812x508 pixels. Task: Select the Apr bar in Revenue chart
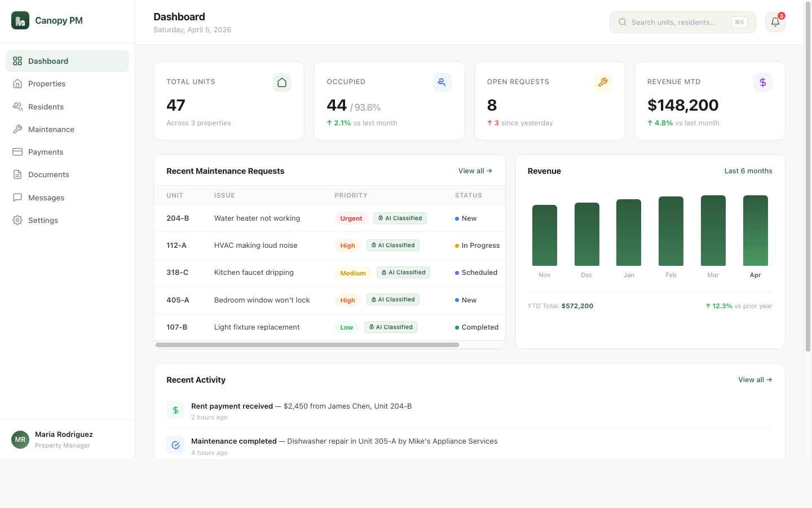pyautogui.click(x=755, y=230)
